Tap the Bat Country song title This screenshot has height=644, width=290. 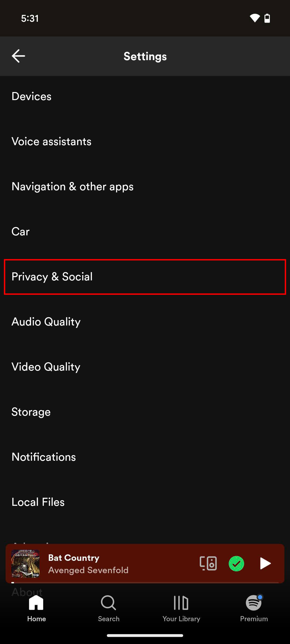pyautogui.click(x=74, y=558)
